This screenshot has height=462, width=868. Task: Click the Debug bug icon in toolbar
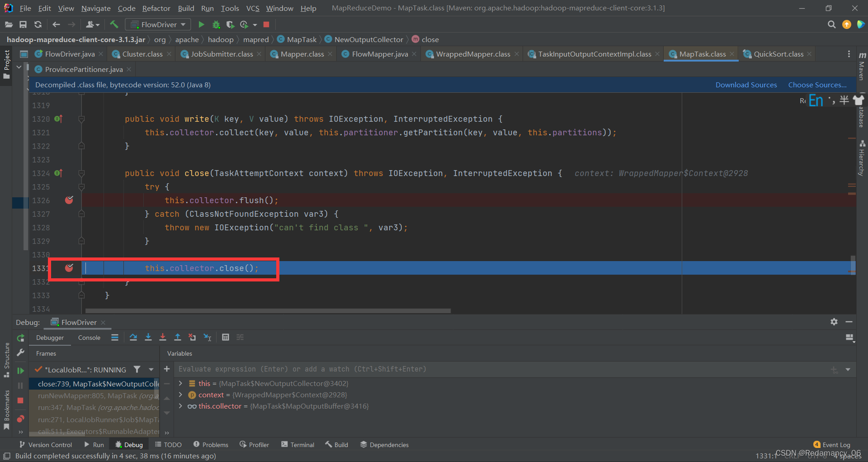(x=216, y=24)
